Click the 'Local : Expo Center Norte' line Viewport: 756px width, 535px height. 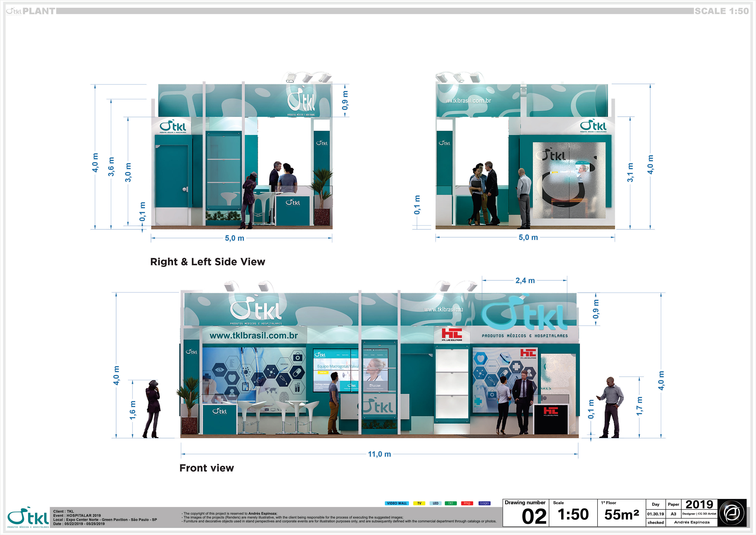click(x=105, y=519)
